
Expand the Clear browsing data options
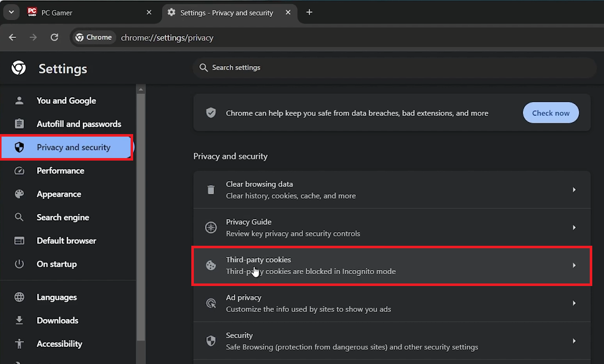pyautogui.click(x=574, y=190)
